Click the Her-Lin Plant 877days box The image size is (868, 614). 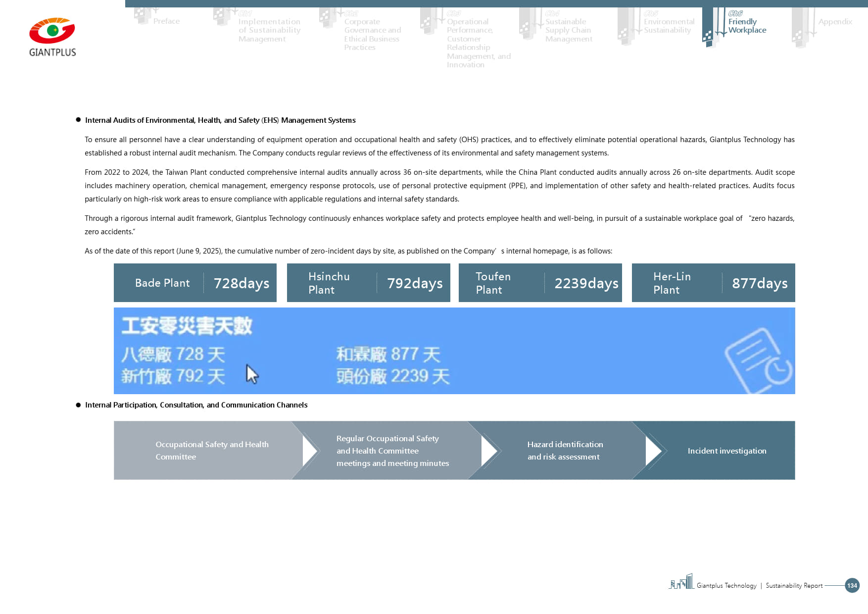[713, 283]
